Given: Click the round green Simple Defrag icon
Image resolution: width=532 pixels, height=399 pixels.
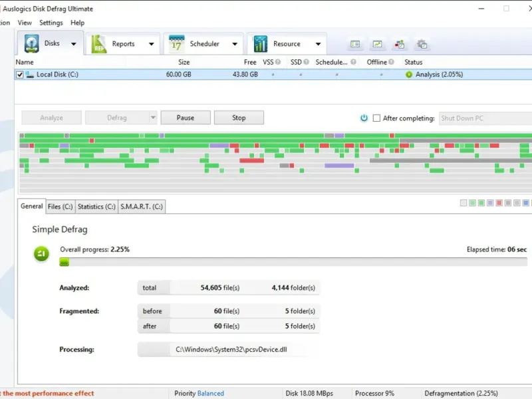Looking at the screenshot, I should 41,254.
